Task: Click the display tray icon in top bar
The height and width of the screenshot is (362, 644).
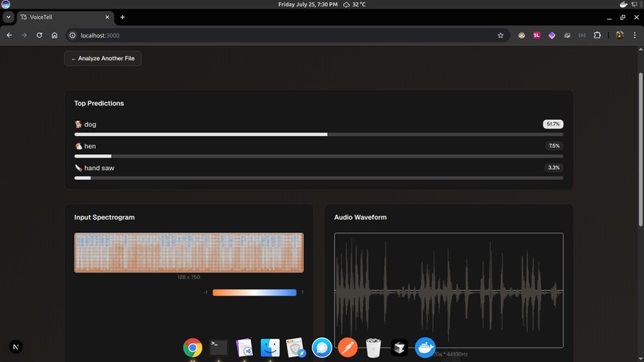Action: (634, 5)
